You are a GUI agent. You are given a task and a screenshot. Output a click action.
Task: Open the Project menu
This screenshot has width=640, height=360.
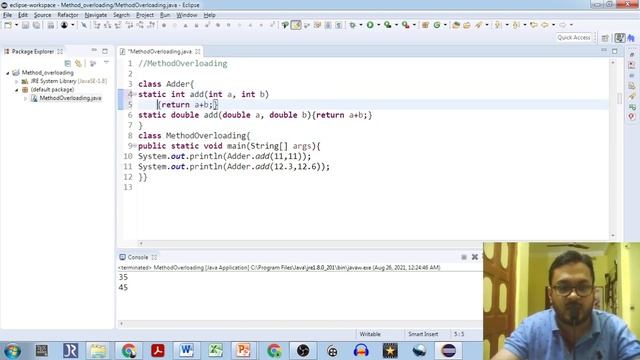tap(145, 15)
